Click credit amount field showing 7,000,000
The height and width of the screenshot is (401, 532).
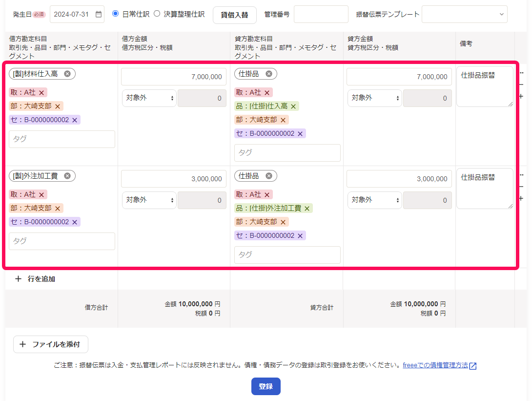click(399, 77)
